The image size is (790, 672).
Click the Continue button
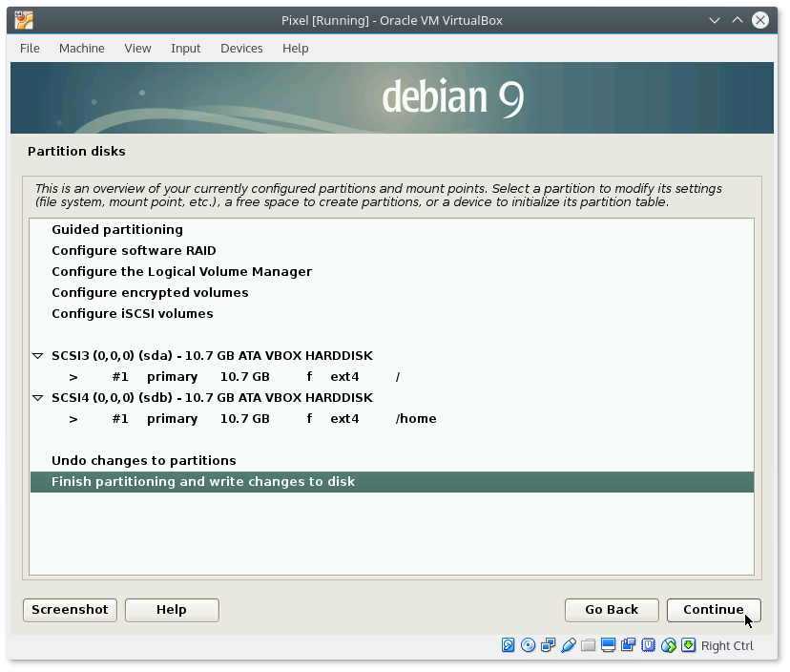(x=714, y=610)
